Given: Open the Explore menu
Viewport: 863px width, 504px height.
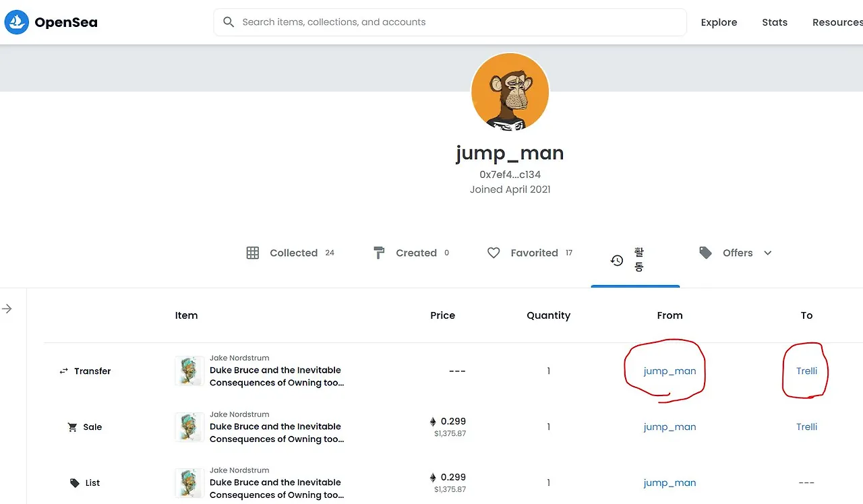Looking at the screenshot, I should pyautogui.click(x=719, y=22).
